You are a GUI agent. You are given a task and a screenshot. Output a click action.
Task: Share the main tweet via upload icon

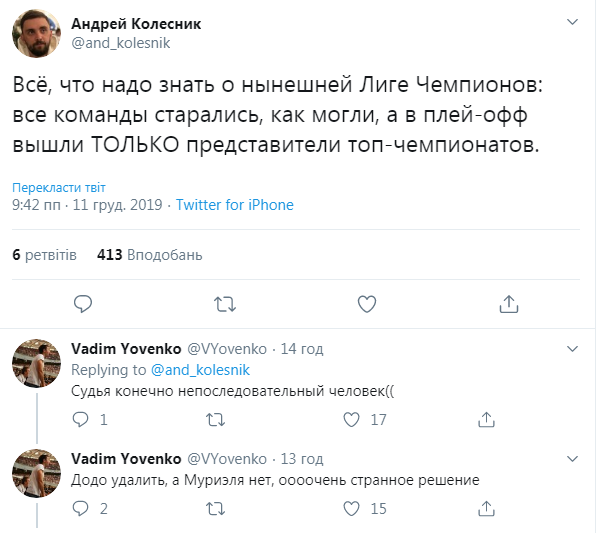509,304
